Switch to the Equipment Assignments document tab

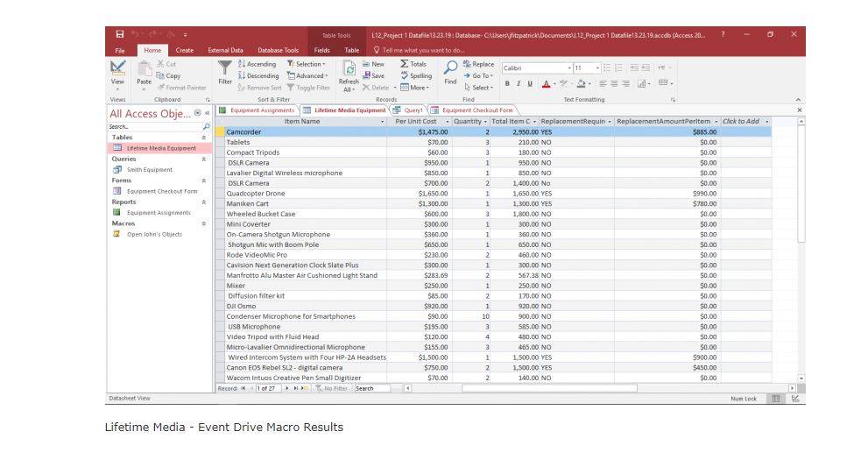click(258, 110)
